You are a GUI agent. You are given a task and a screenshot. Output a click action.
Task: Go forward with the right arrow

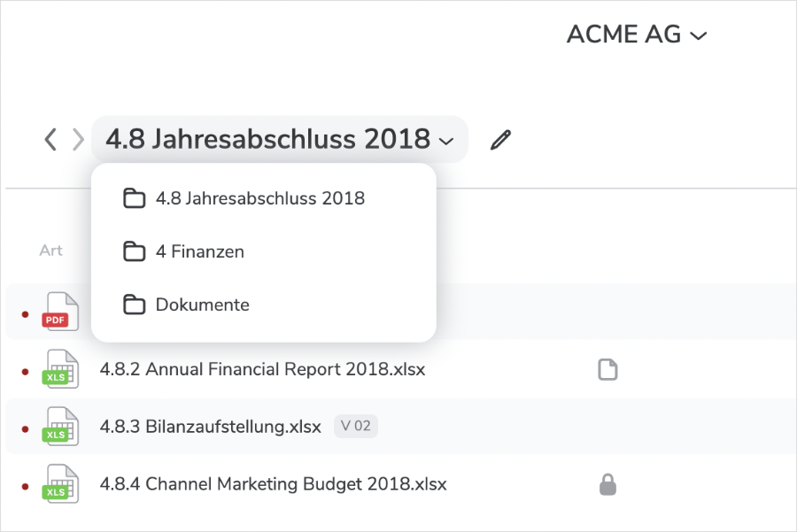point(78,139)
